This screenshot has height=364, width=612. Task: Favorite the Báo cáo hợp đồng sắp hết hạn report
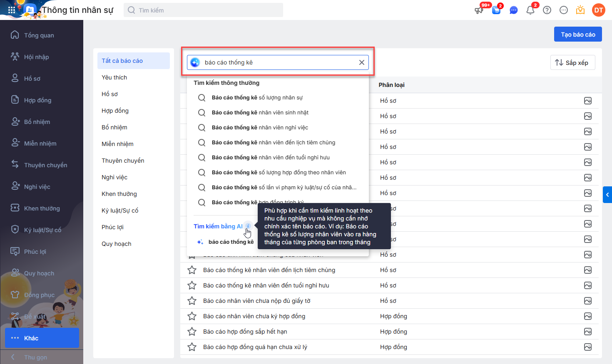pyautogui.click(x=192, y=332)
